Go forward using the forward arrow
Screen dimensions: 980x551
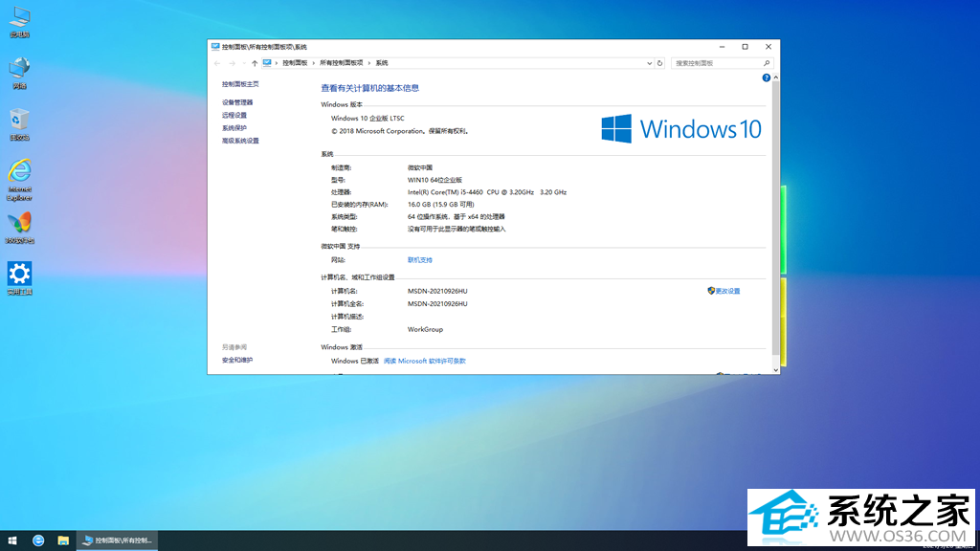pos(232,63)
